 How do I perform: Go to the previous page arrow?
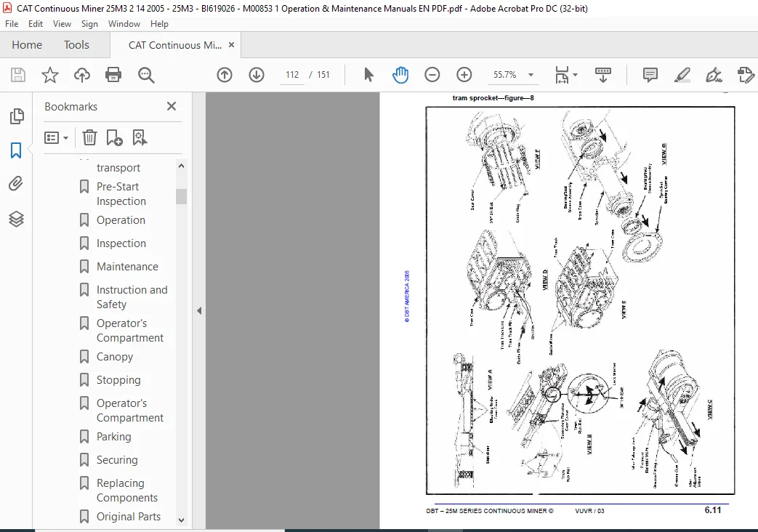pyautogui.click(x=225, y=75)
